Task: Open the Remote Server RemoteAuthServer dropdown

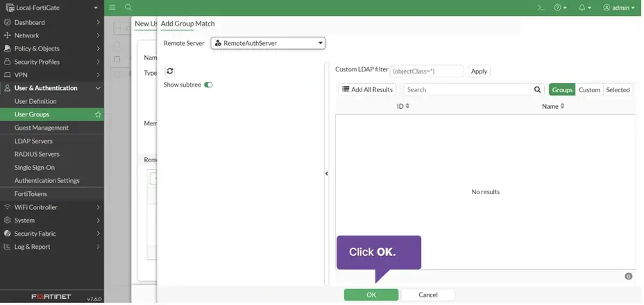Action: tap(268, 43)
